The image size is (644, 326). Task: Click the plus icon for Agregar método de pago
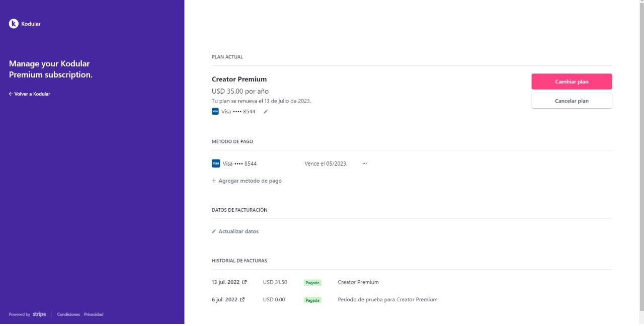(x=214, y=181)
